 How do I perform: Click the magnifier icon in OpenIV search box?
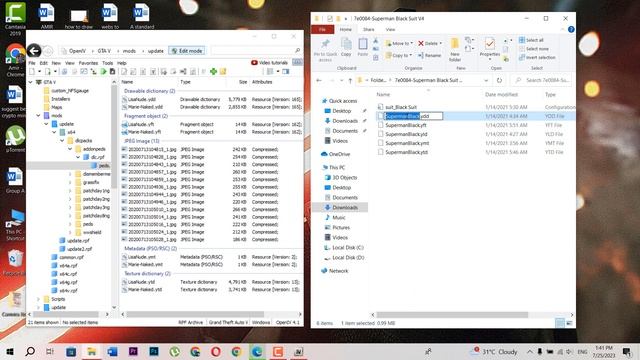298,51
